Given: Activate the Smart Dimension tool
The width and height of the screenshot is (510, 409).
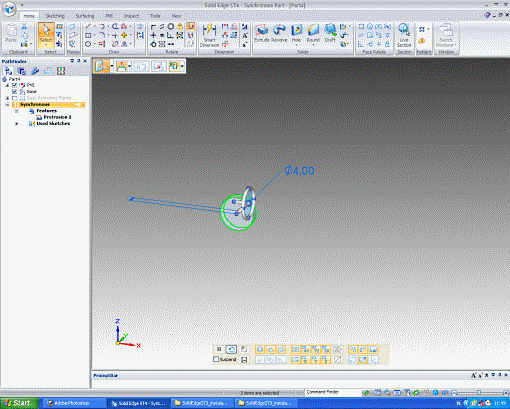Looking at the screenshot, I should [210, 35].
